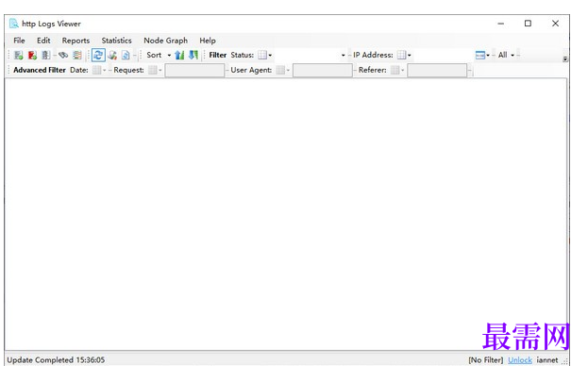Click the http Logs Viewer app icon
The image size is (588, 366).
[x=14, y=24]
